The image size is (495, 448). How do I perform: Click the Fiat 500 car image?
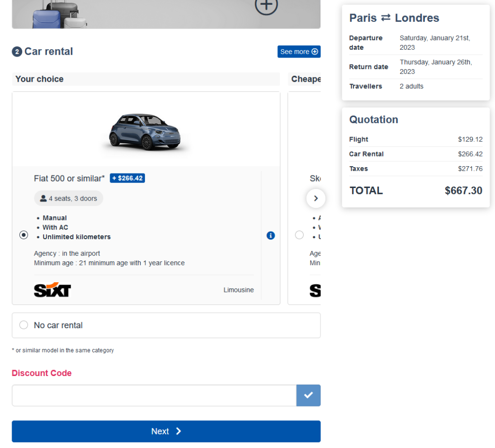(x=145, y=131)
